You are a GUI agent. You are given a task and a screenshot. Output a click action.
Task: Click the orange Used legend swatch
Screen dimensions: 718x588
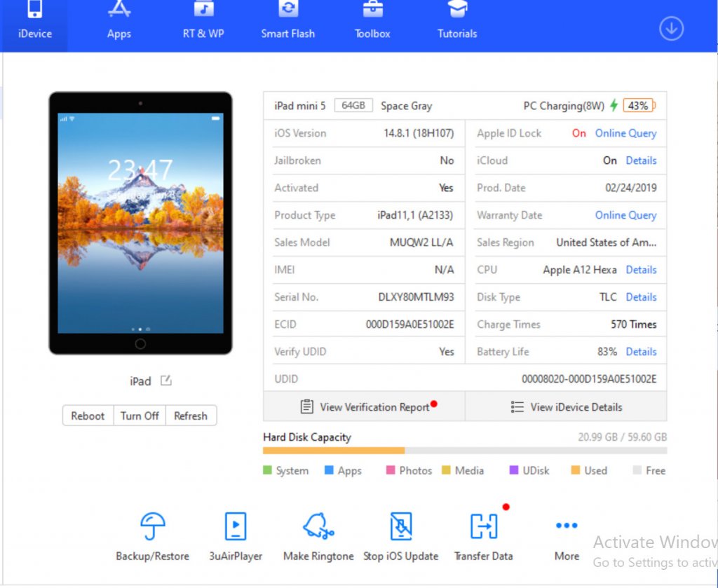tap(576, 470)
